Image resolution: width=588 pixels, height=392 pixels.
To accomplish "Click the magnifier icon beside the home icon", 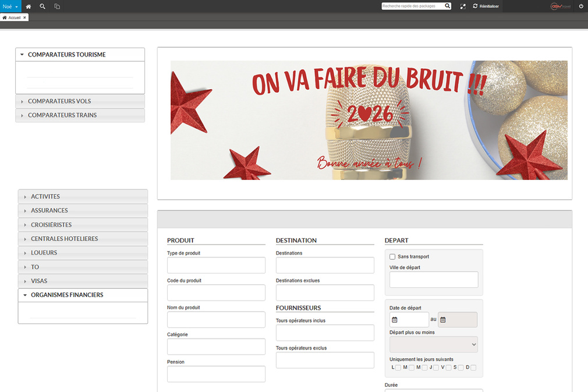I will tap(42, 6).
